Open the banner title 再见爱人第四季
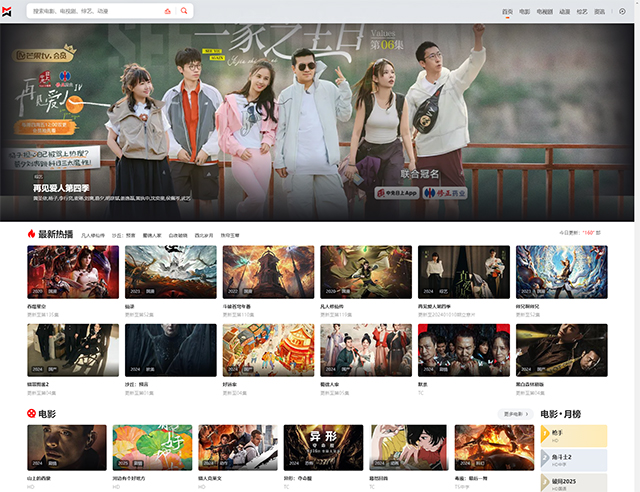The image size is (640, 492). click(61, 188)
